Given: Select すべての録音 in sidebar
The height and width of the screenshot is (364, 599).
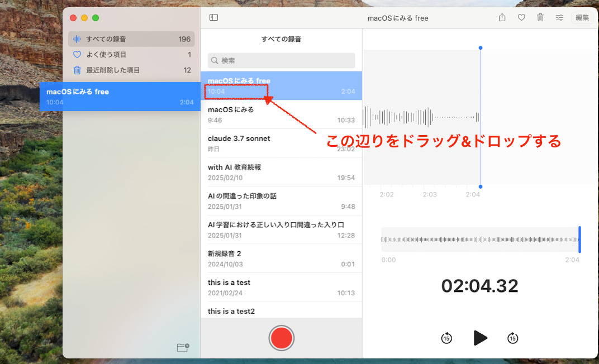Looking at the screenshot, I should click(x=131, y=39).
